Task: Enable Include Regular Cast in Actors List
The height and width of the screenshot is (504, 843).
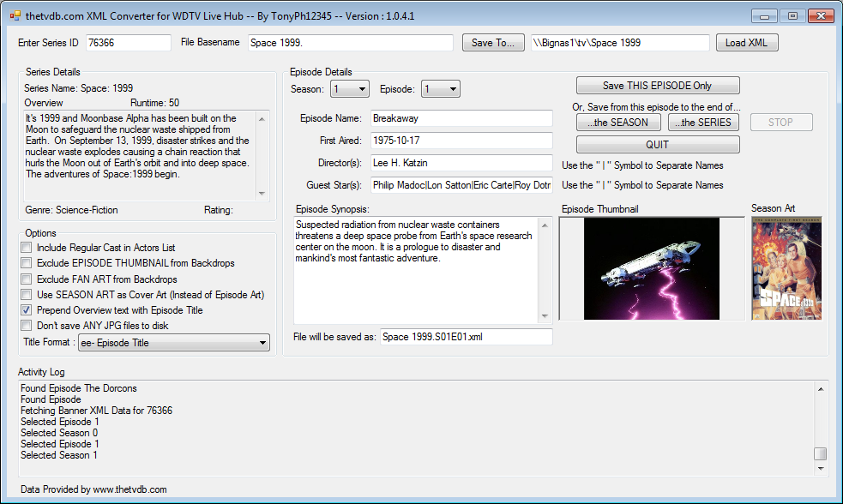Action: 27,248
